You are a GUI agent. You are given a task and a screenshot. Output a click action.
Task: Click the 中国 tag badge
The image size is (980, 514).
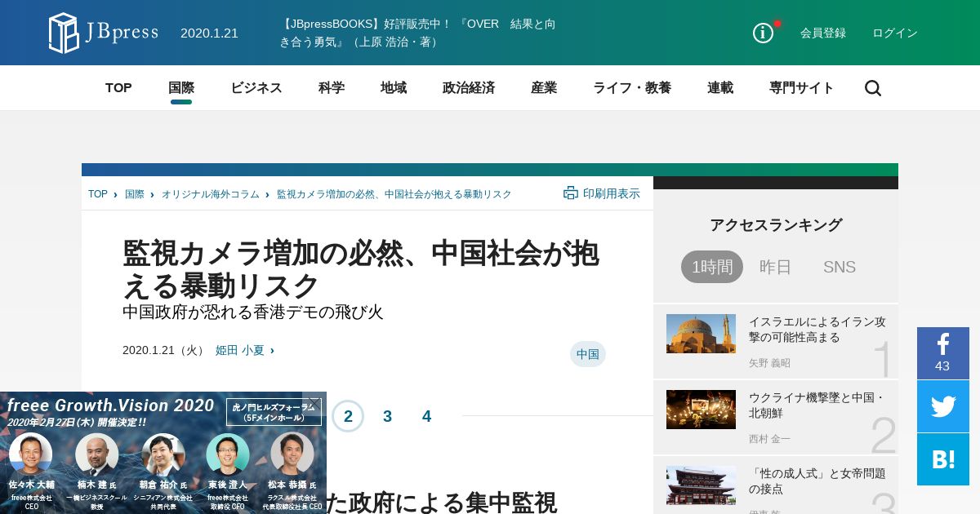[x=588, y=354]
